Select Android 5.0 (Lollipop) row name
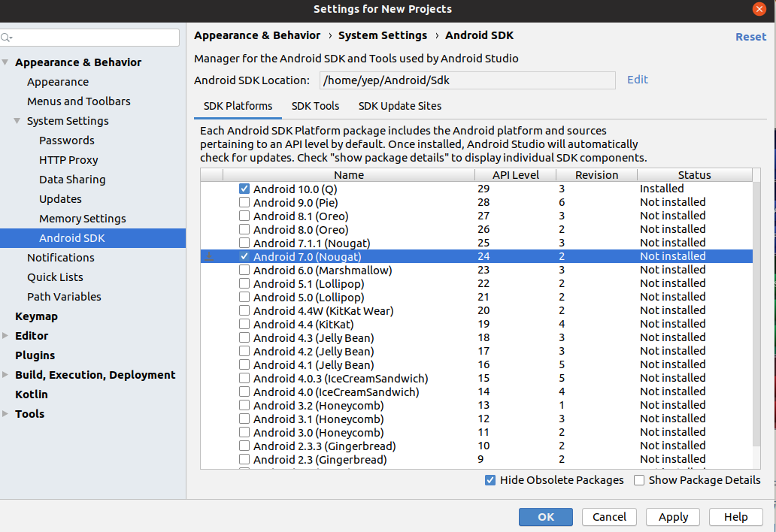The width and height of the screenshot is (776, 532). pos(308,298)
